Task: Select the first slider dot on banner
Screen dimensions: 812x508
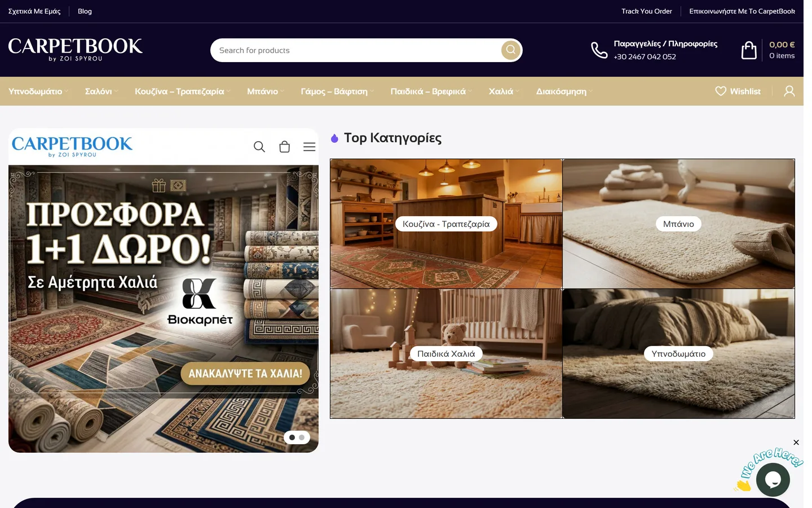Action: click(292, 437)
